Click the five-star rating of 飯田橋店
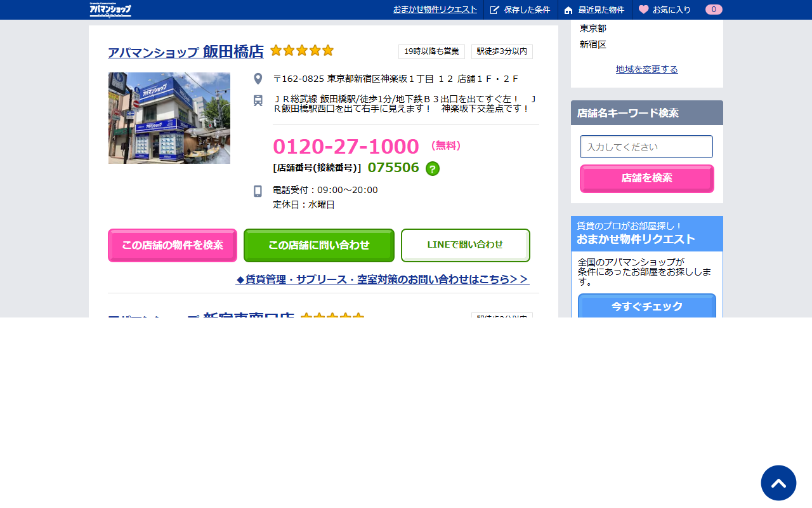 (x=302, y=50)
